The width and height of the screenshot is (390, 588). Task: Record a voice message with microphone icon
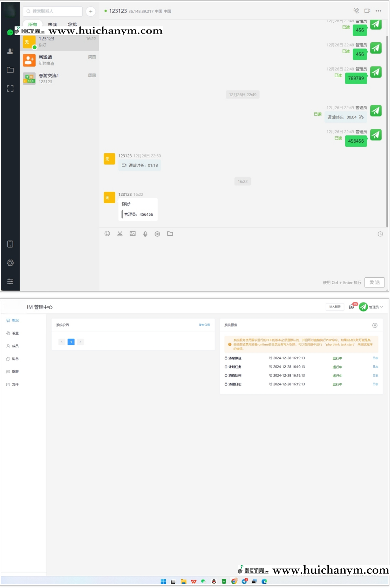point(145,234)
